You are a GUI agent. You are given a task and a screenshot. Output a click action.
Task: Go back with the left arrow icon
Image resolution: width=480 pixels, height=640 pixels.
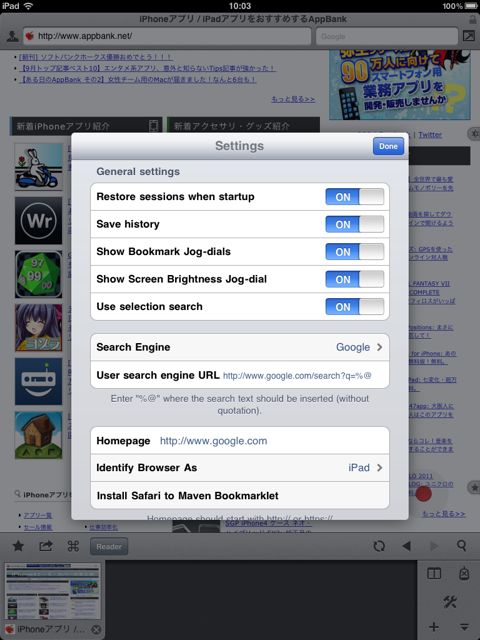(x=406, y=546)
